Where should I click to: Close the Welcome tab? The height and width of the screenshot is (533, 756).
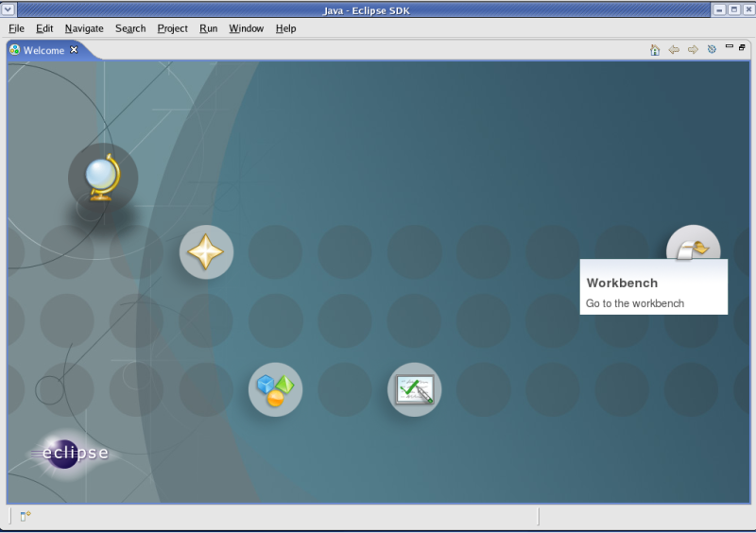pyautogui.click(x=74, y=50)
